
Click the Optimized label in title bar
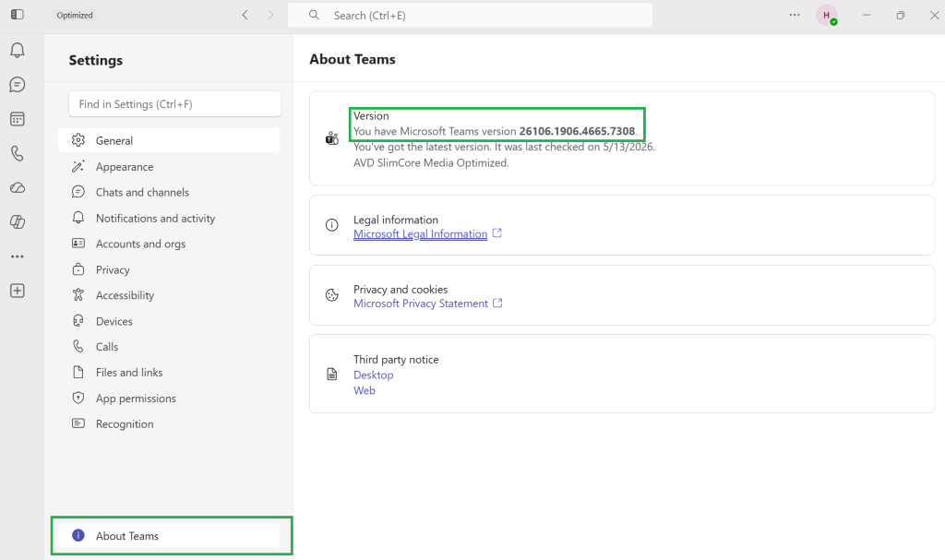click(x=75, y=15)
